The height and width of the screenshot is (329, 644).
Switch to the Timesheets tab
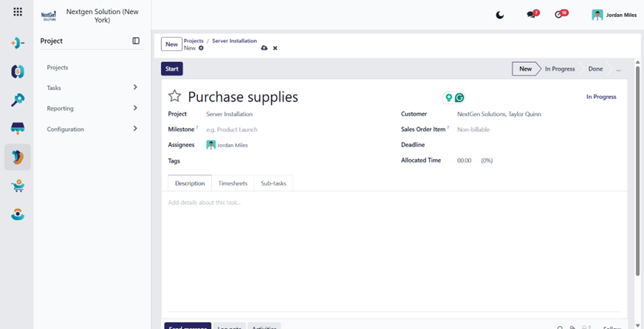click(233, 183)
